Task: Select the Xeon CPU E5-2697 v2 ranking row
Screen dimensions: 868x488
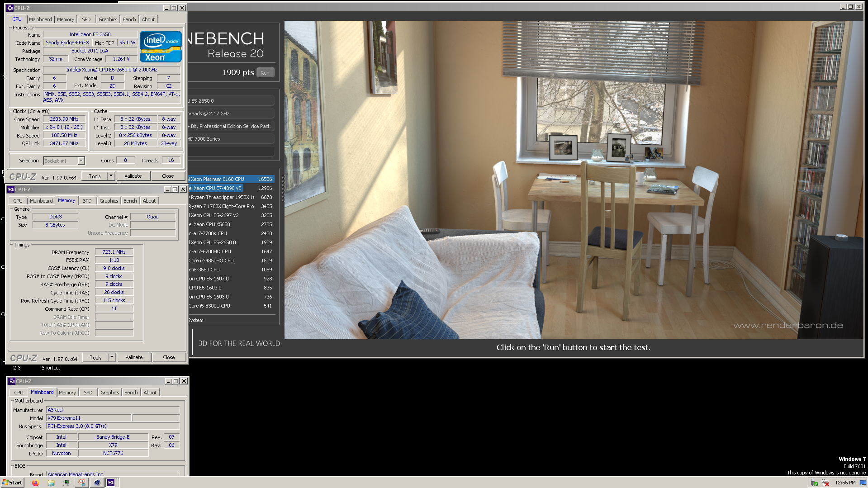Action: click(231, 215)
